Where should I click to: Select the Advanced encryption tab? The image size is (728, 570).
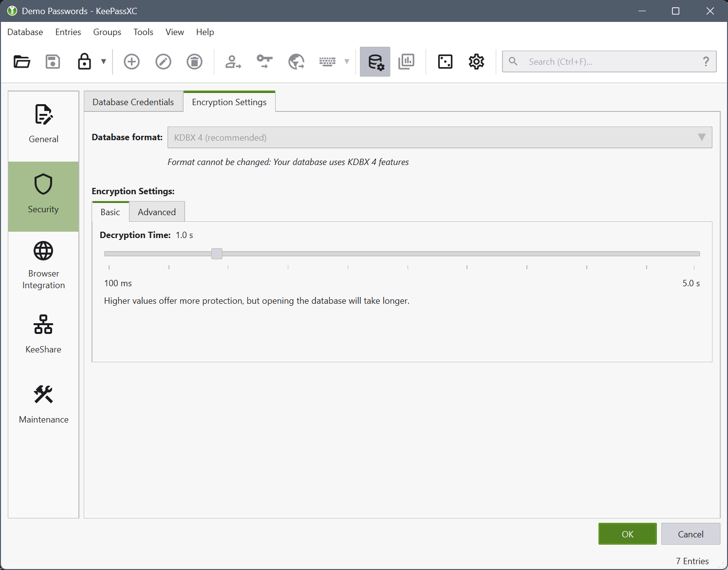tap(156, 212)
